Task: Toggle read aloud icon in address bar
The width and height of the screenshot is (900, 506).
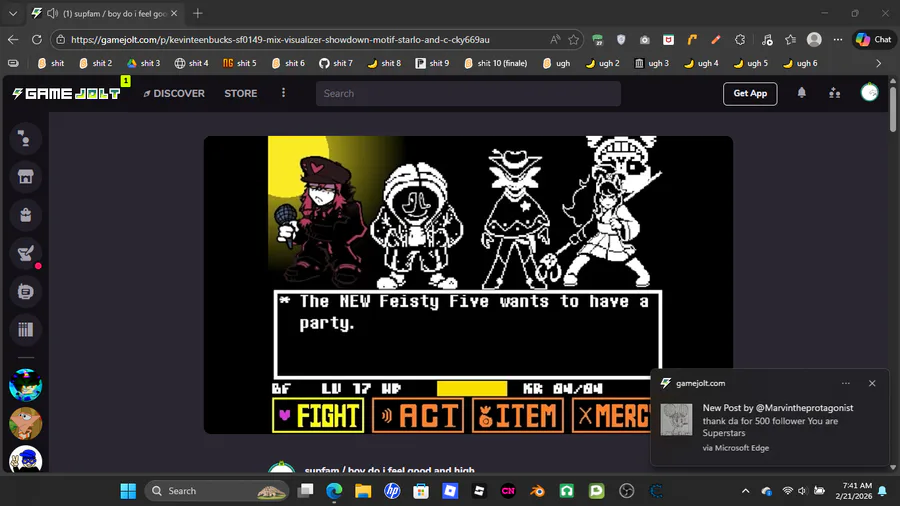Action: 554,40
